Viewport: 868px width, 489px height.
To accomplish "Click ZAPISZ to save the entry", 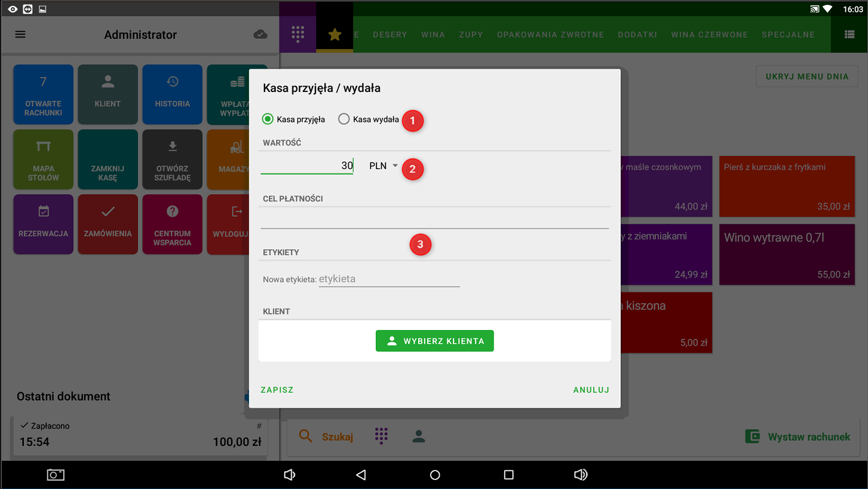I will 277,390.
